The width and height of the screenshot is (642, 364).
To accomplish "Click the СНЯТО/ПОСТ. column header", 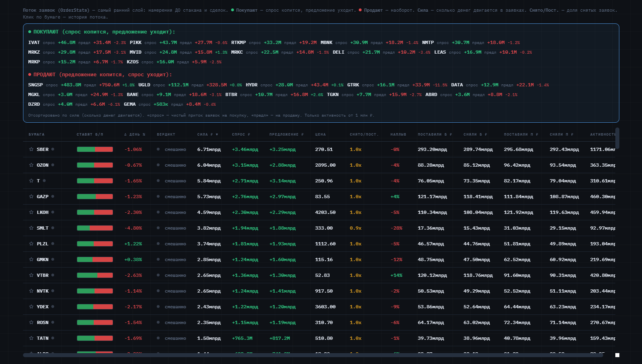I will 364,134.
